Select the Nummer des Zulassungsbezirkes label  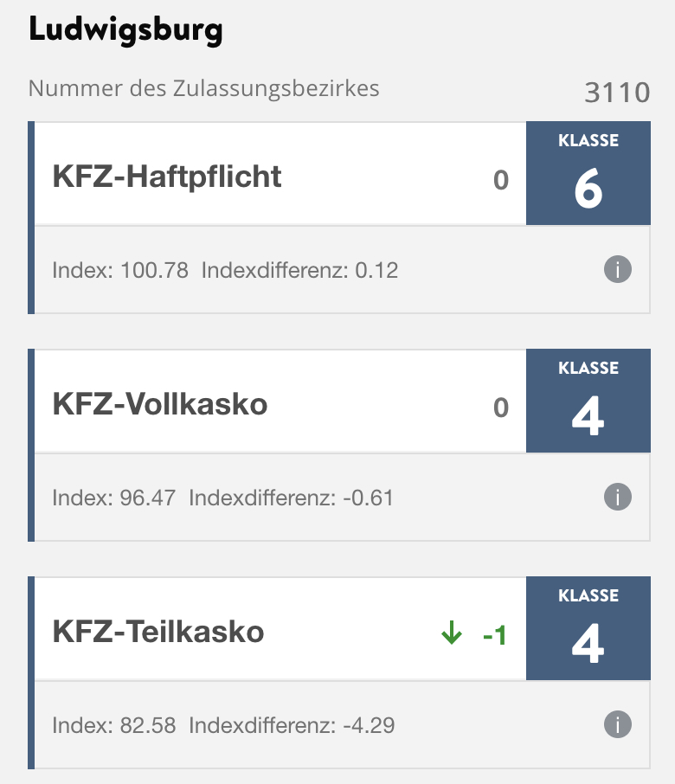tap(204, 88)
